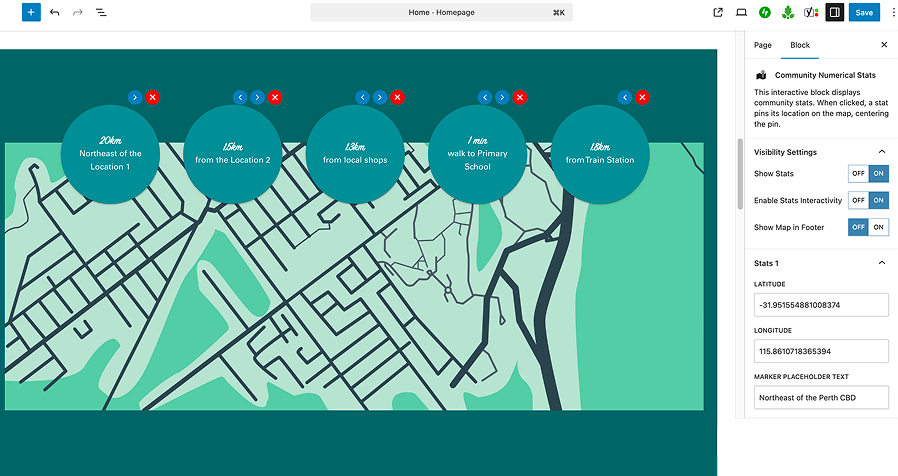The height and width of the screenshot is (476, 898).
Task: Undo the last change
Action: coord(54,12)
